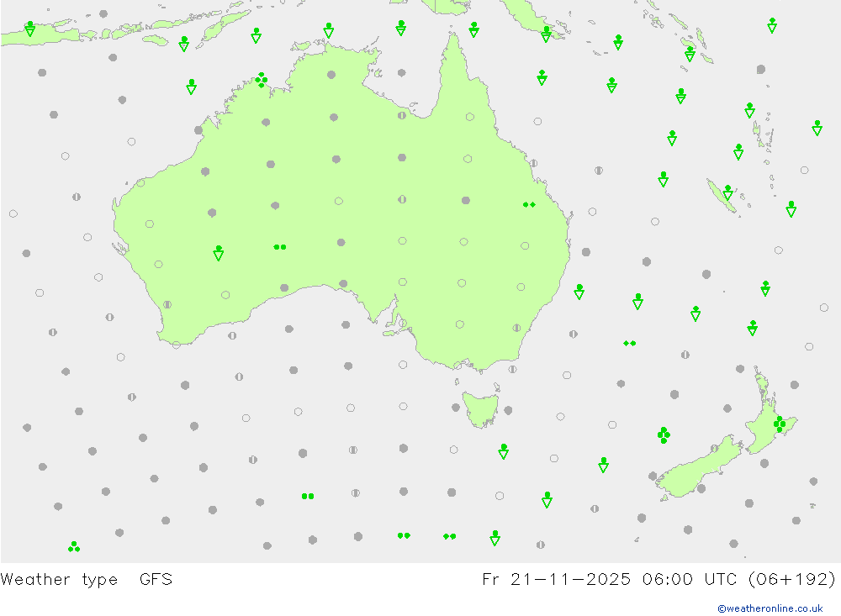Click the green double-dot symbol near Queensland's coast
Screen dimensions: 841x616
point(529,205)
